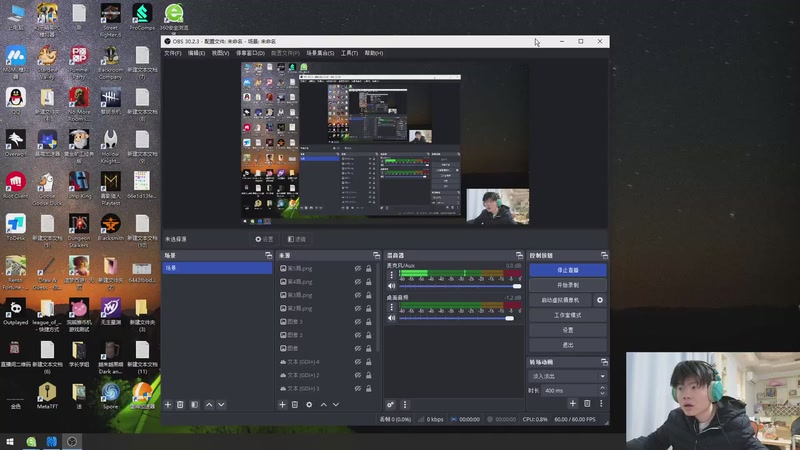Move source down arrow in Sources panel
The width and height of the screenshot is (800, 450).
click(x=336, y=405)
